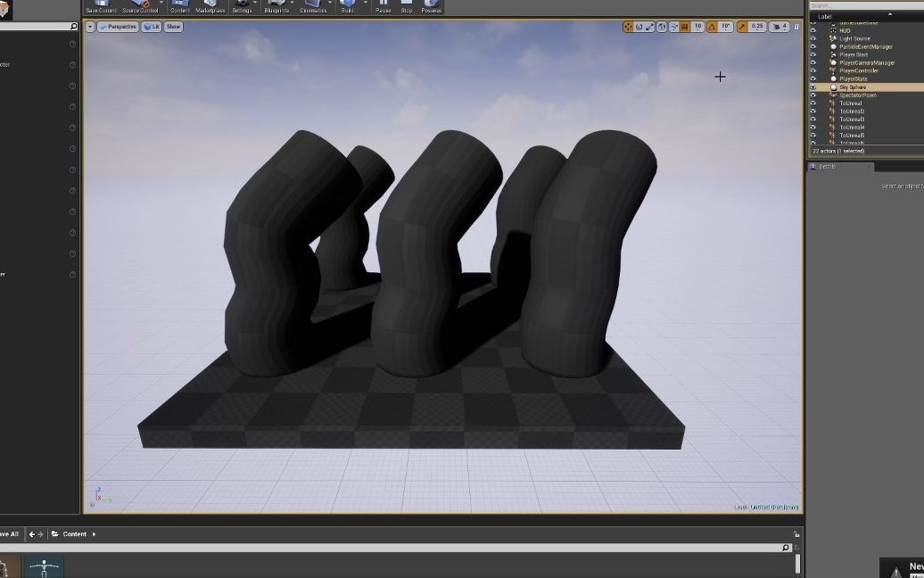Stop the play-in-editor session

tap(407, 5)
